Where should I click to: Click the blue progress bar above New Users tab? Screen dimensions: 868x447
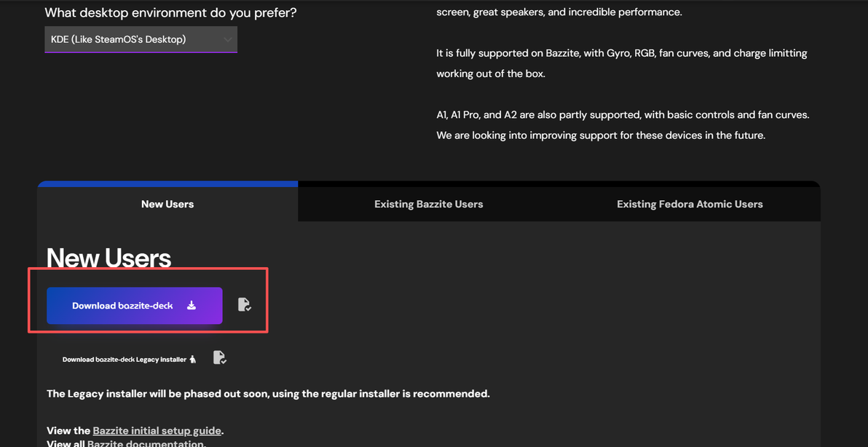[167, 183]
